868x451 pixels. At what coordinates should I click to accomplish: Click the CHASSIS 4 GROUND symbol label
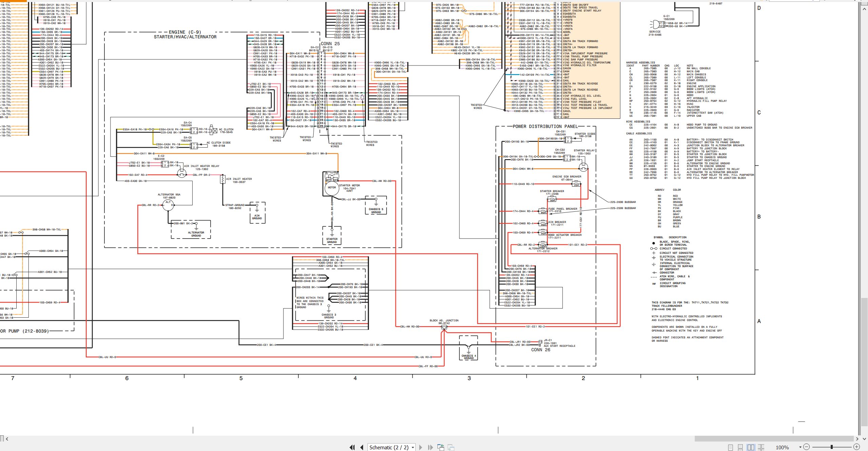click(x=469, y=357)
